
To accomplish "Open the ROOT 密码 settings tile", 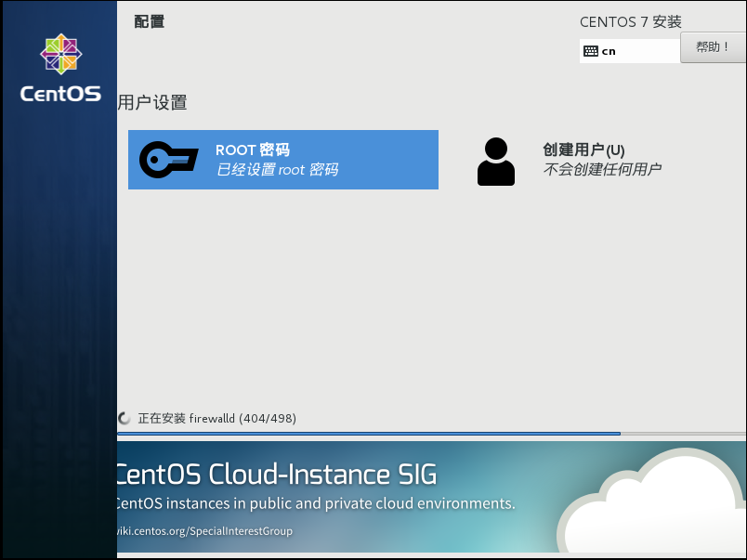I will click(283, 160).
